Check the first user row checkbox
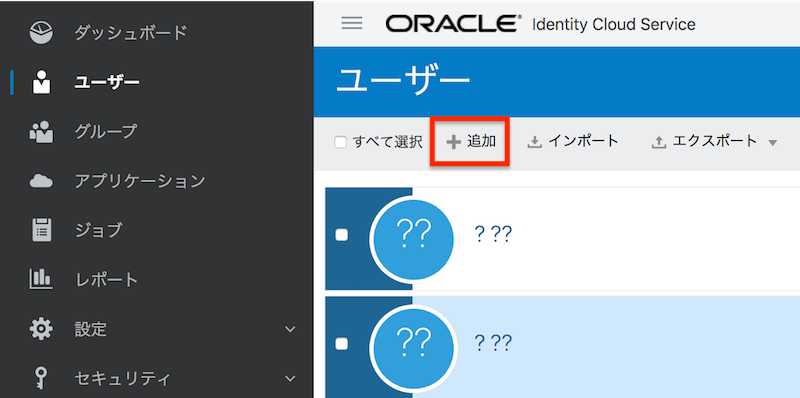Viewport: 800px width, 398px height. click(x=341, y=235)
